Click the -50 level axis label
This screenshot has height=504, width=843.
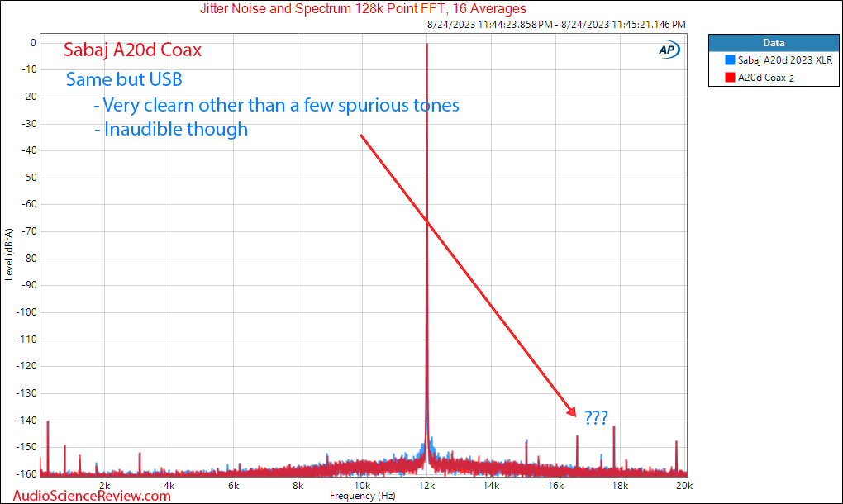pos(29,178)
